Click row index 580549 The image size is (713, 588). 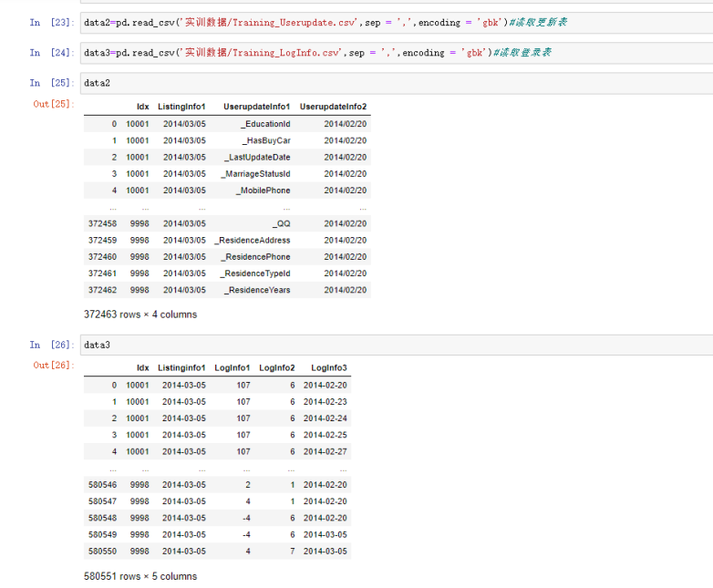pos(102,535)
